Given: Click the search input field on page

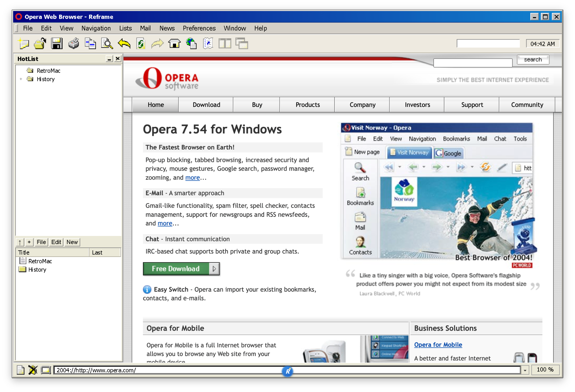Looking at the screenshot, I should [x=473, y=63].
